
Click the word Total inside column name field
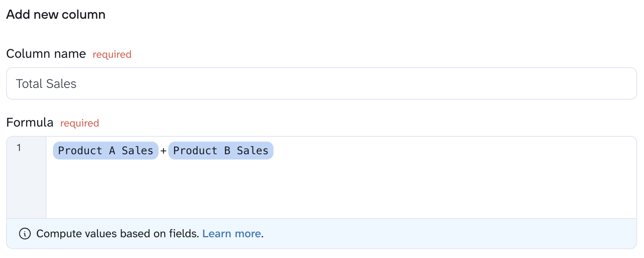point(29,83)
